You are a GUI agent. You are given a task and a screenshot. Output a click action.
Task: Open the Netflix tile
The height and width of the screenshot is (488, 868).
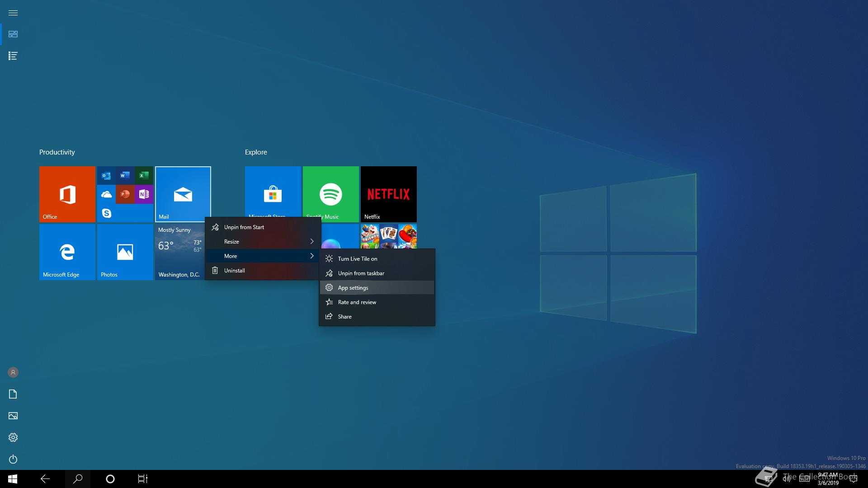[x=389, y=194]
